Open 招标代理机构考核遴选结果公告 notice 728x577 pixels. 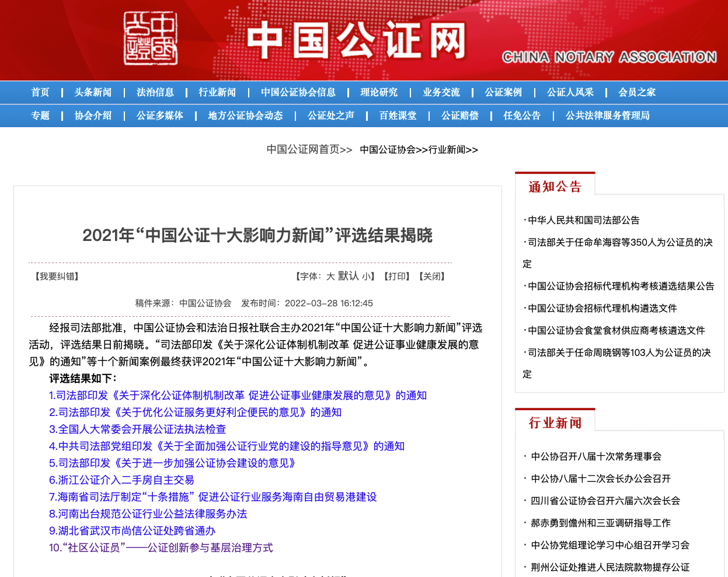coord(621,286)
